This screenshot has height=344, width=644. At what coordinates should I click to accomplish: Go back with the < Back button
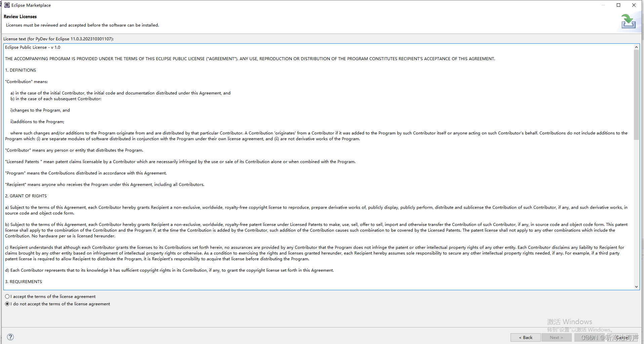click(526, 337)
